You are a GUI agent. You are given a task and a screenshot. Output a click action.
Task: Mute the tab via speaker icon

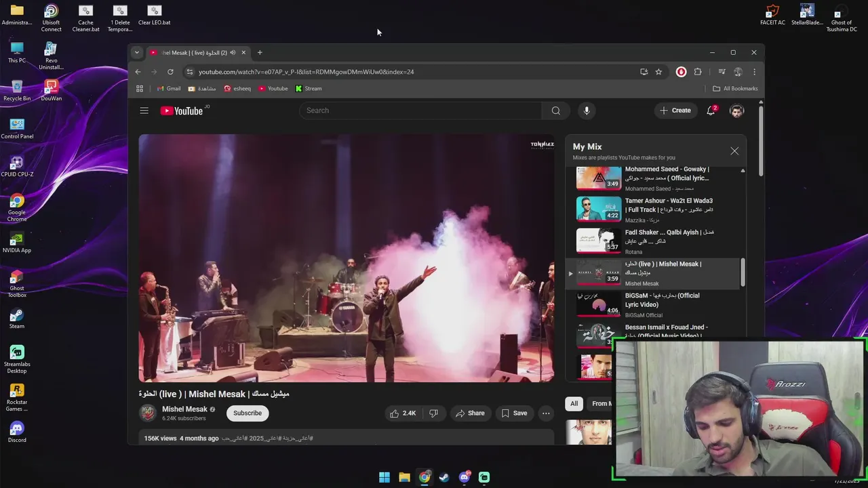pyautogui.click(x=233, y=52)
